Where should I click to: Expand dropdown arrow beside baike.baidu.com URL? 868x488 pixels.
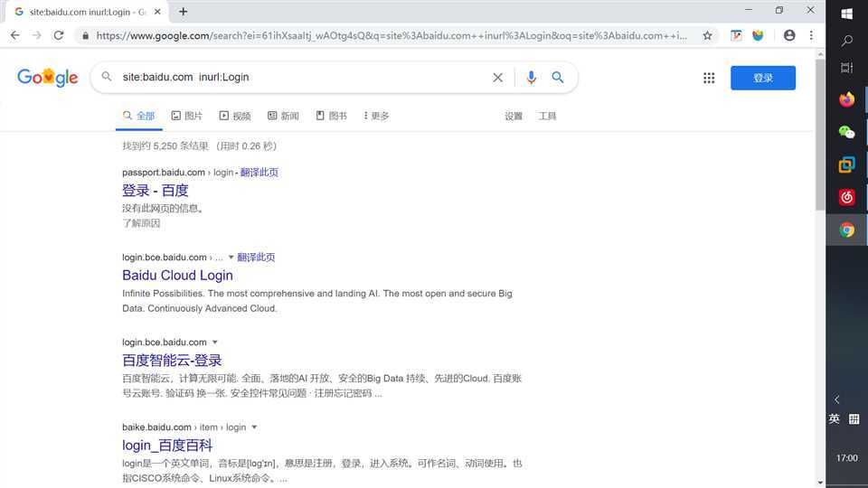254,427
